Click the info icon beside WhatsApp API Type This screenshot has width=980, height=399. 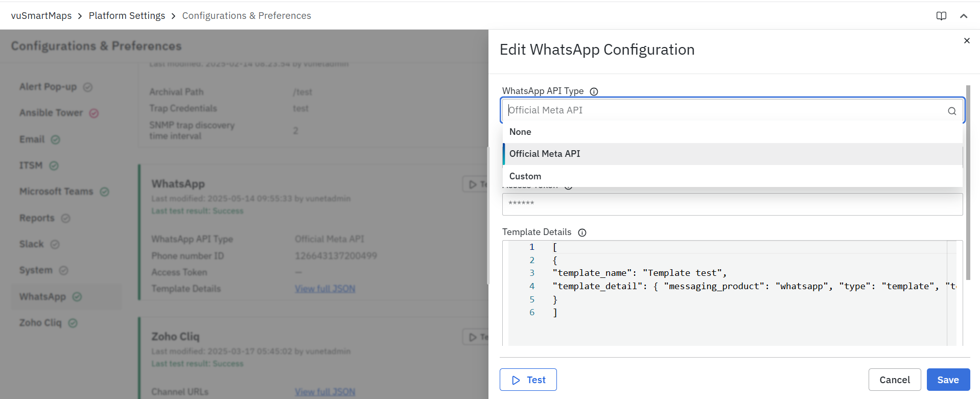[594, 91]
